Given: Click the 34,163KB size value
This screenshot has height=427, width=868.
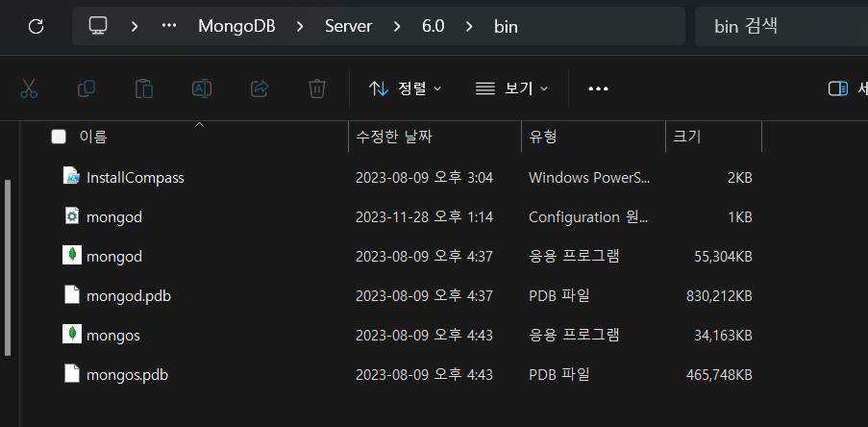Looking at the screenshot, I should tap(723, 336).
